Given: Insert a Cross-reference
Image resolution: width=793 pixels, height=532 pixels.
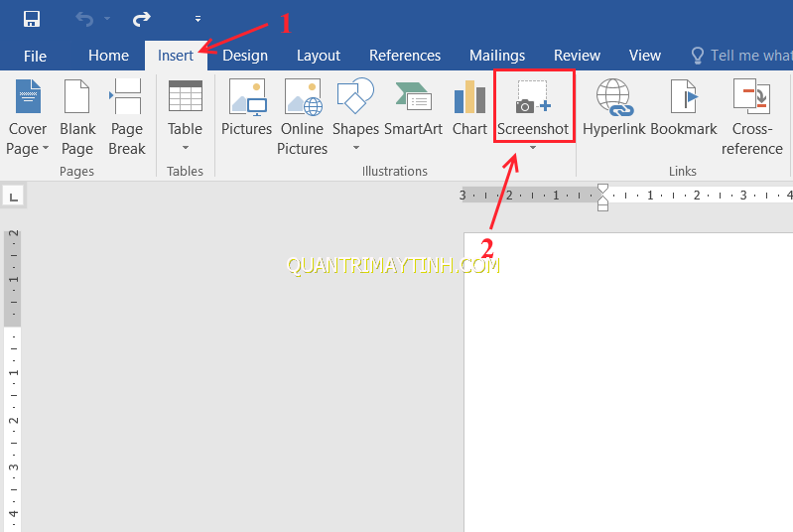Looking at the screenshot, I should pos(751,117).
